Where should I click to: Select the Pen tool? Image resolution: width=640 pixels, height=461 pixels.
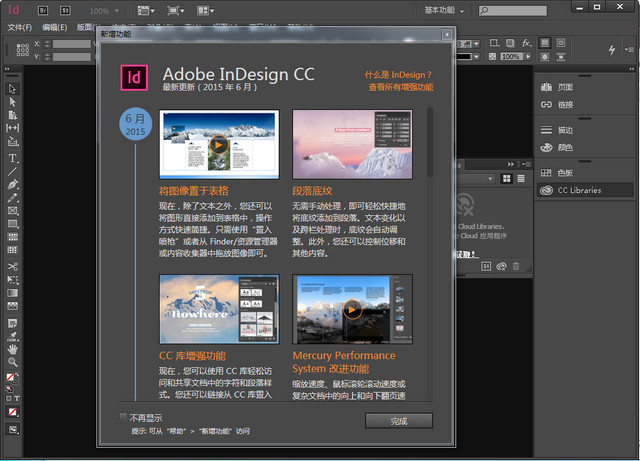[x=13, y=185]
